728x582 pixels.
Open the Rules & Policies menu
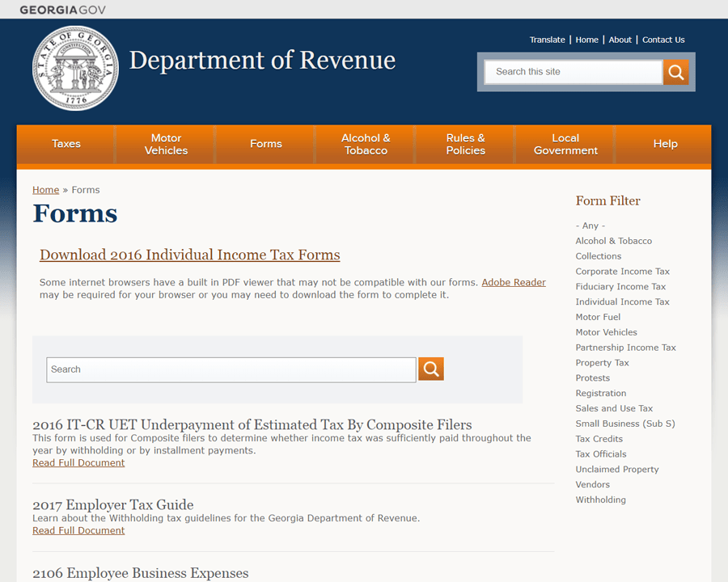465,143
